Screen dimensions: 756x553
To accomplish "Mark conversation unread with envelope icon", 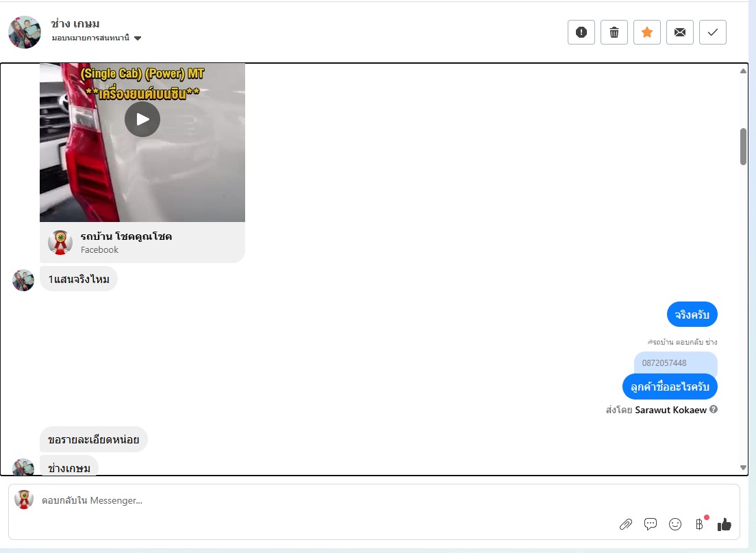I will [680, 32].
